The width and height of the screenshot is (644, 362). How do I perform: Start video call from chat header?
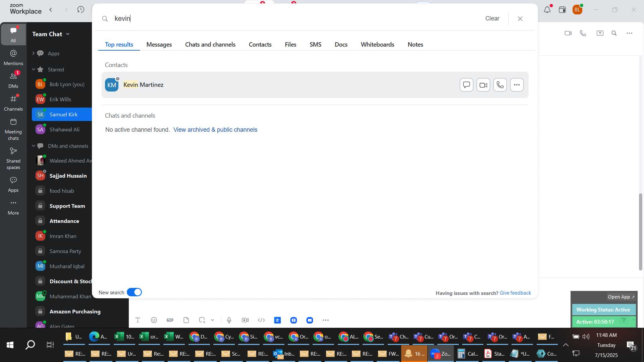click(568, 33)
